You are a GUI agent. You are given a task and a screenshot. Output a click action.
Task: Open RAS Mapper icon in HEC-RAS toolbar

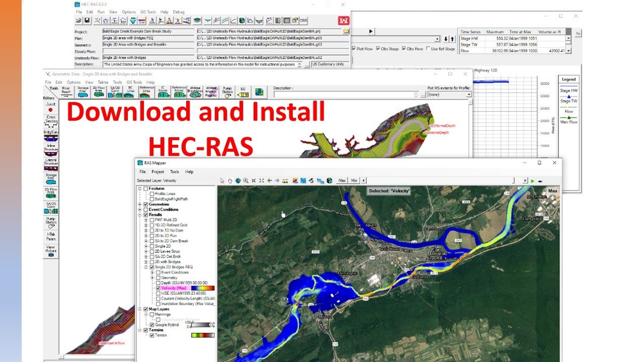click(197, 21)
